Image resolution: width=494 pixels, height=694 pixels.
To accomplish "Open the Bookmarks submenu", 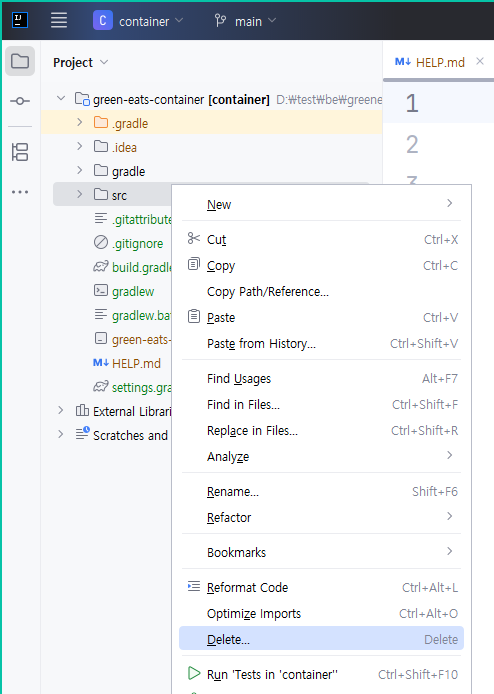I will 321,552.
